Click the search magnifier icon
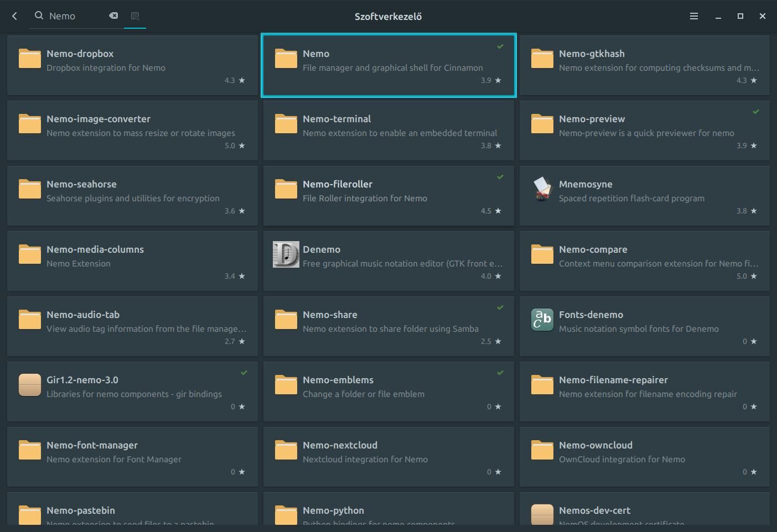The width and height of the screenshot is (777, 532). [39, 16]
